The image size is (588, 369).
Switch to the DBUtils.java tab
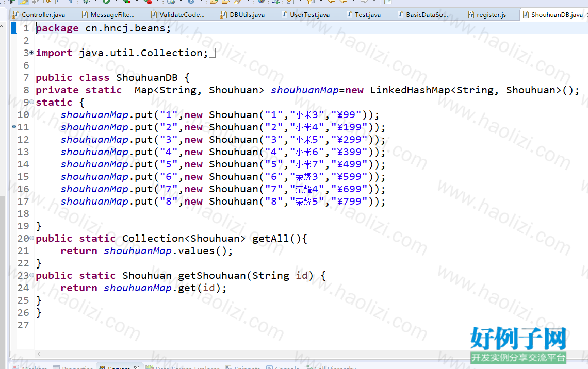pos(242,14)
